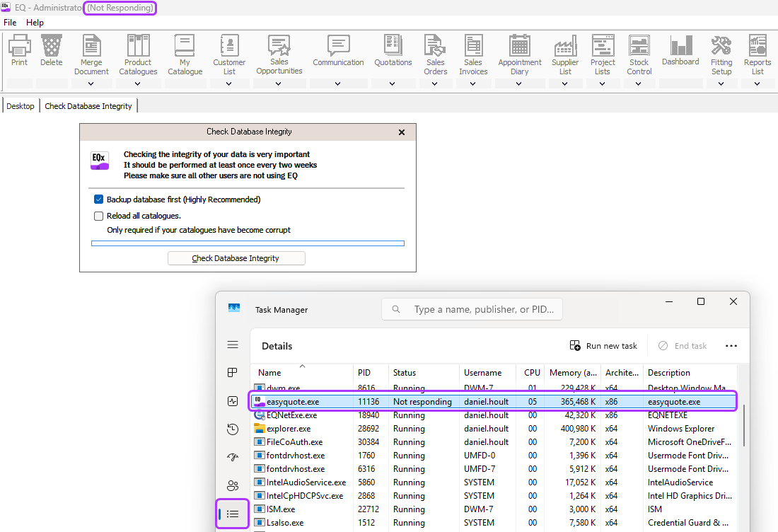Screen dimensions: 778x532
Task: Expand the Sales Invoices dropdown arrow
Action: coord(473,84)
